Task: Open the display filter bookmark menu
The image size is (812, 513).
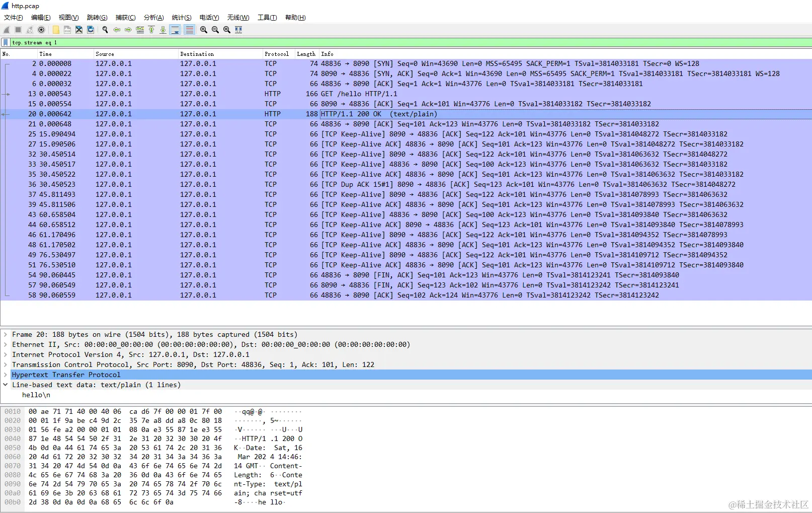Action: click(6, 43)
